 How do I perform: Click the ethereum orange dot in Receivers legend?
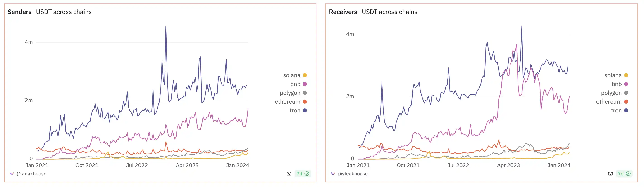pos(626,102)
